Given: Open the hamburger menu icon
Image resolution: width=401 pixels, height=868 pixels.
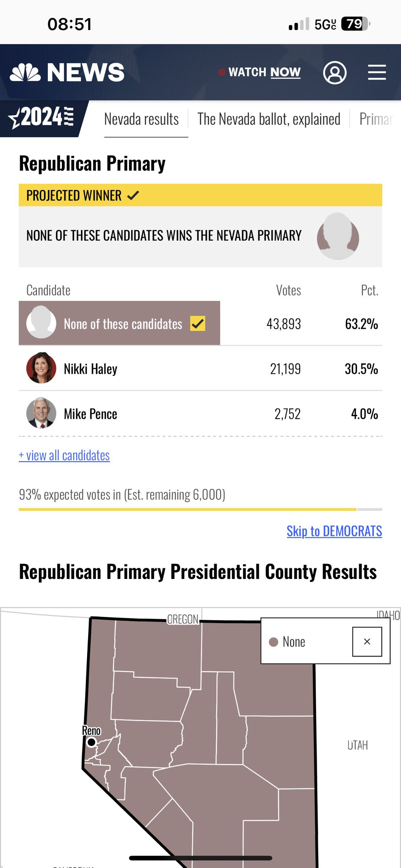Looking at the screenshot, I should click(x=376, y=72).
